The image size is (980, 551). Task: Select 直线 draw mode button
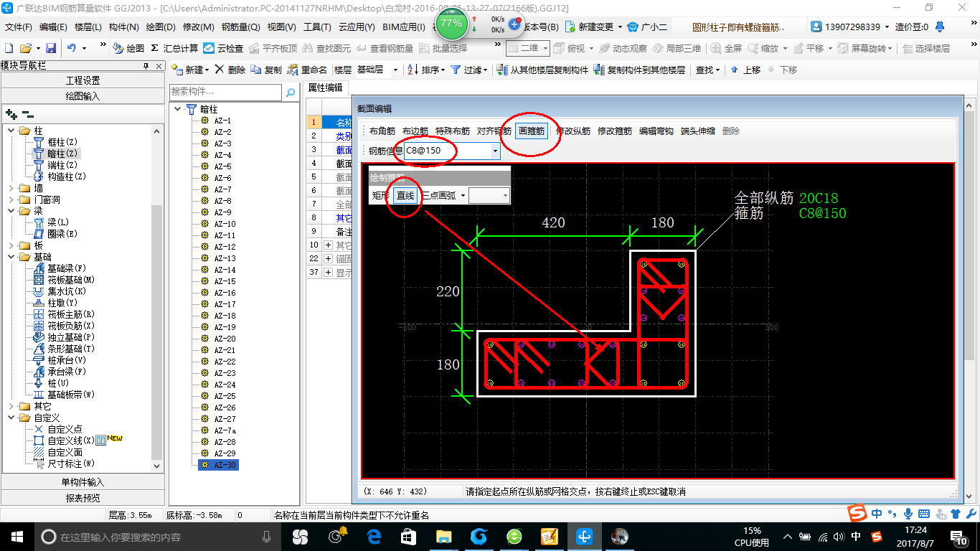[406, 195]
